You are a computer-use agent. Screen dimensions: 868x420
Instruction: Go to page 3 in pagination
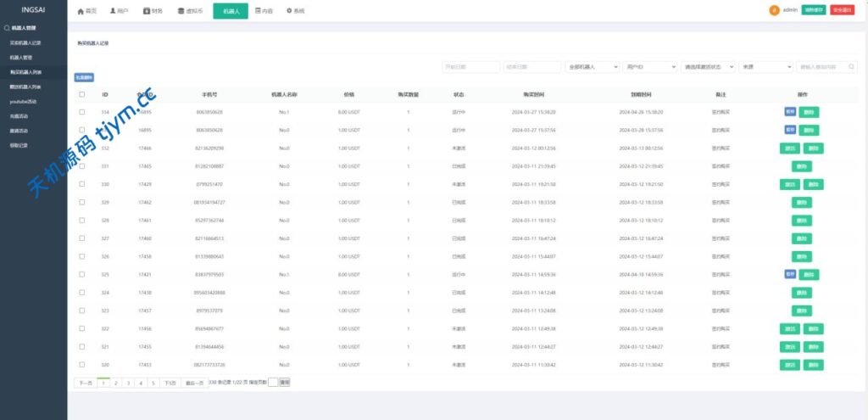click(128, 383)
